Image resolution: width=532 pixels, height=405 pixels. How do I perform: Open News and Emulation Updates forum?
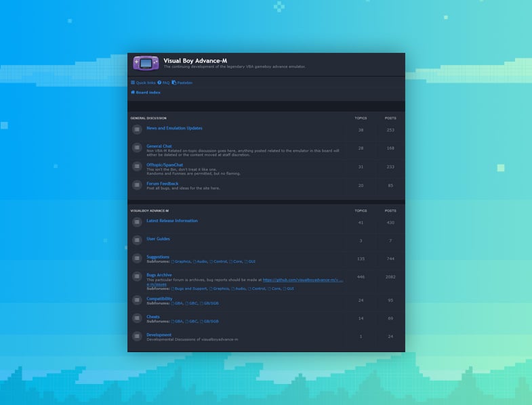(174, 128)
